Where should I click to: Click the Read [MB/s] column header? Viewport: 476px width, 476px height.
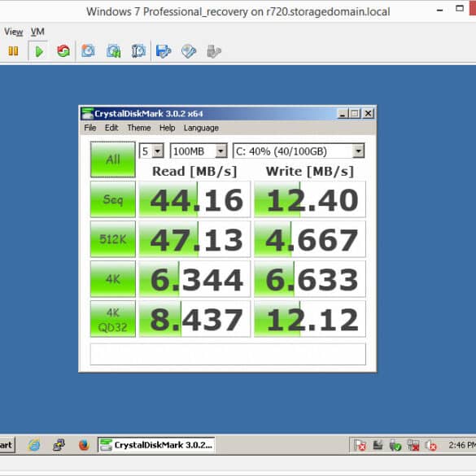click(x=194, y=171)
